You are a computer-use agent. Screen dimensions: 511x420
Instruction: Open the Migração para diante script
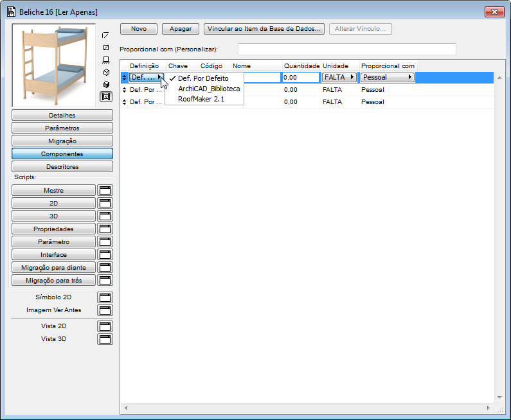point(54,268)
